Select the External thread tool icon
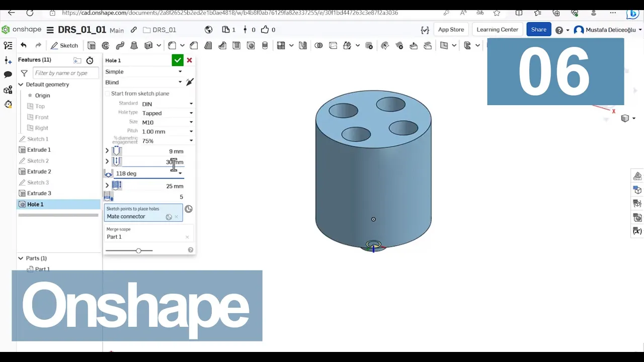This screenshot has width=644, height=362. [x=265, y=45]
